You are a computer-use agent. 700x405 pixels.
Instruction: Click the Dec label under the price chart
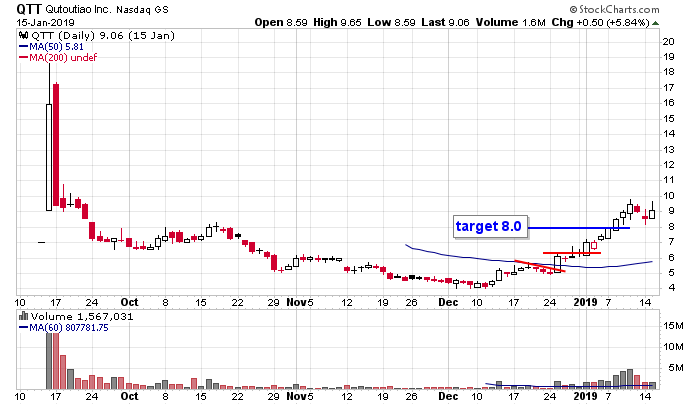[448, 302]
